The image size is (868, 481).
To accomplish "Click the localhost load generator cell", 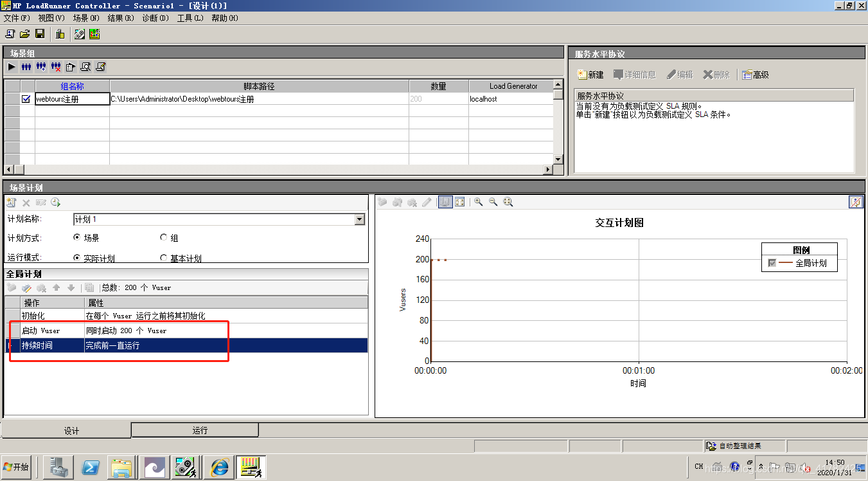I will coord(511,99).
